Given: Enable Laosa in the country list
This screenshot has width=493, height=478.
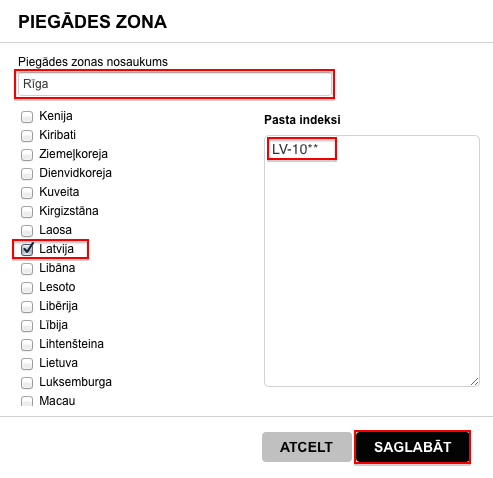Looking at the screenshot, I should (27, 231).
